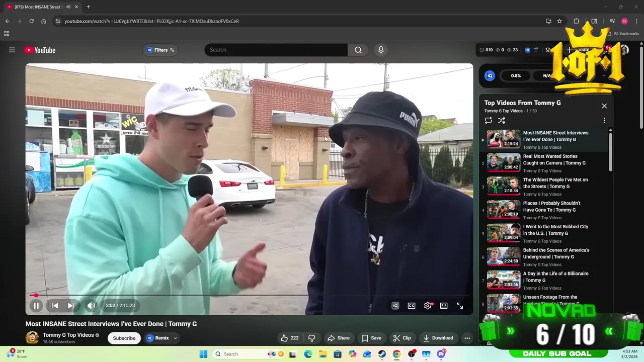Open the Tommy G Top Videos channel link
Viewport: 644px width, 362px height.
[x=68, y=335]
